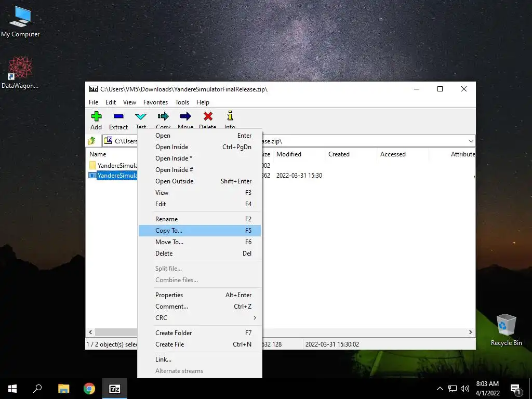Image resolution: width=532 pixels, height=399 pixels.
Task: Open the File menu
Action: [x=94, y=102]
